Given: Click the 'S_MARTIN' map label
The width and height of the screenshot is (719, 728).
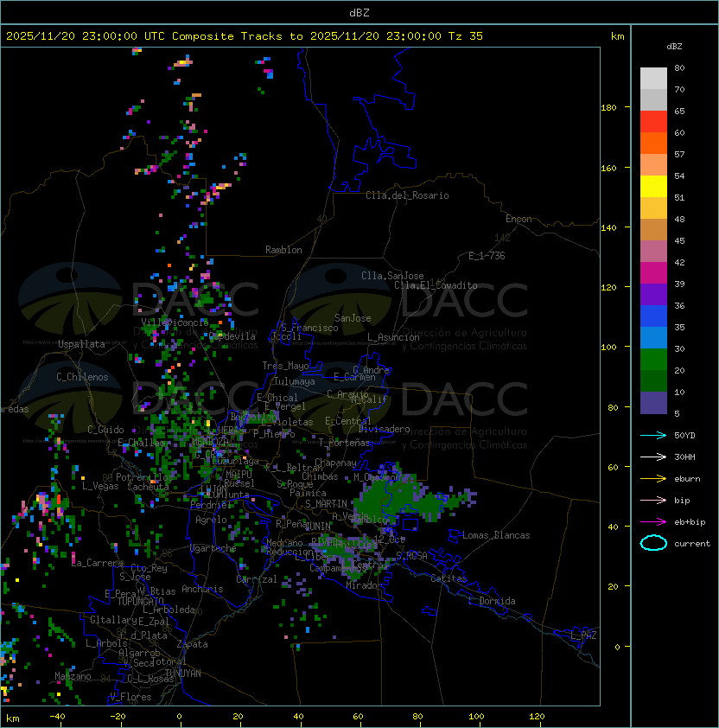Looking at the screenshot, I should pos(326,504).
